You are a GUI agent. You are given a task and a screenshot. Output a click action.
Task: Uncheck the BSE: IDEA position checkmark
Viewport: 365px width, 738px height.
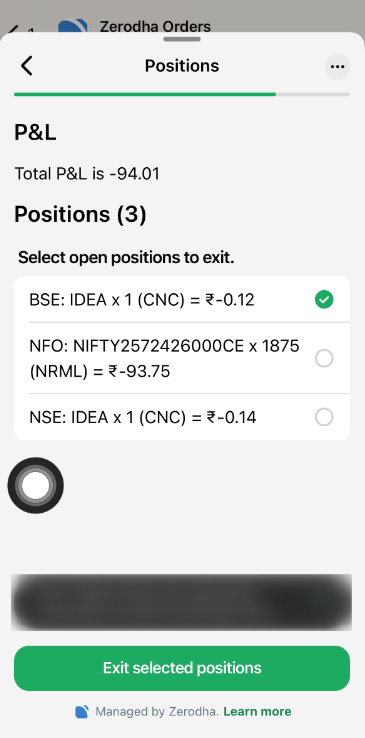tap(324, 299)
